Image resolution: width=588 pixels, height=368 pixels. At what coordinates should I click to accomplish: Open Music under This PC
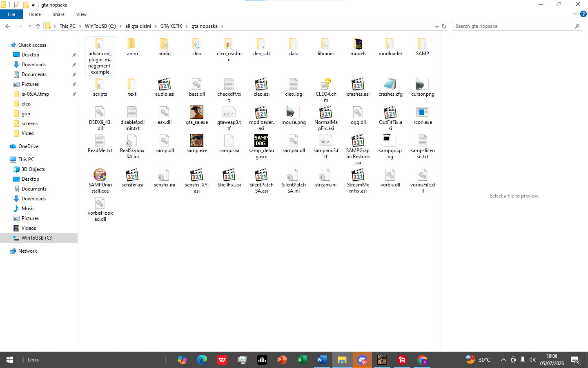tap(28, 209)
